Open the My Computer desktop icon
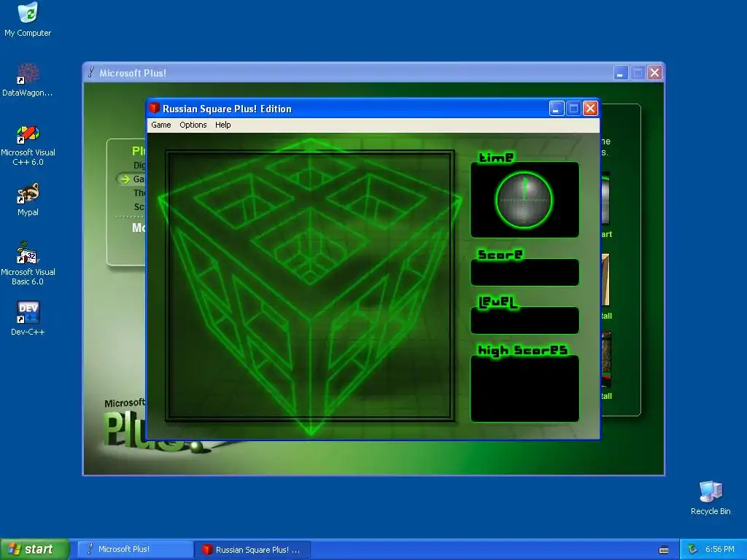 28,20
